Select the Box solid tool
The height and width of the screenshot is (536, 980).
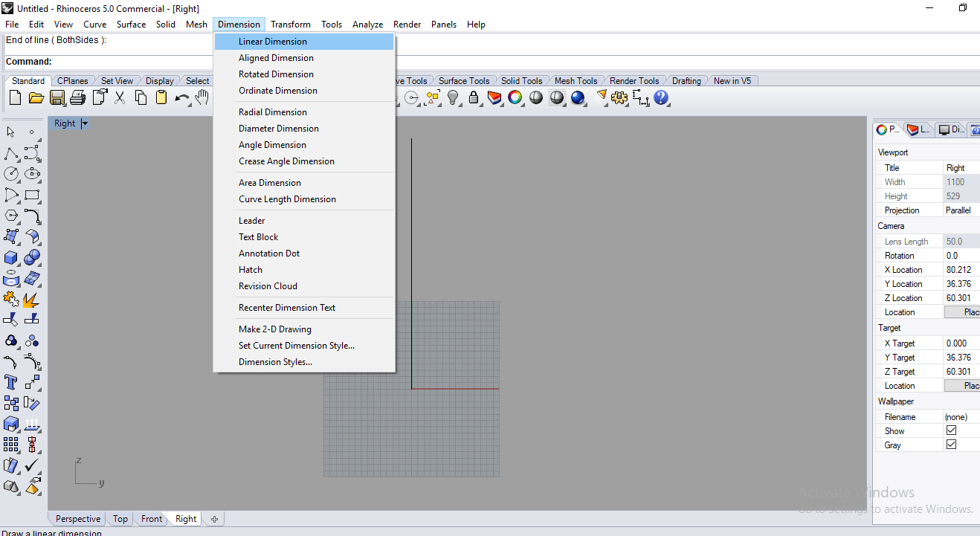pyautogui.click(x=11, y=257)
